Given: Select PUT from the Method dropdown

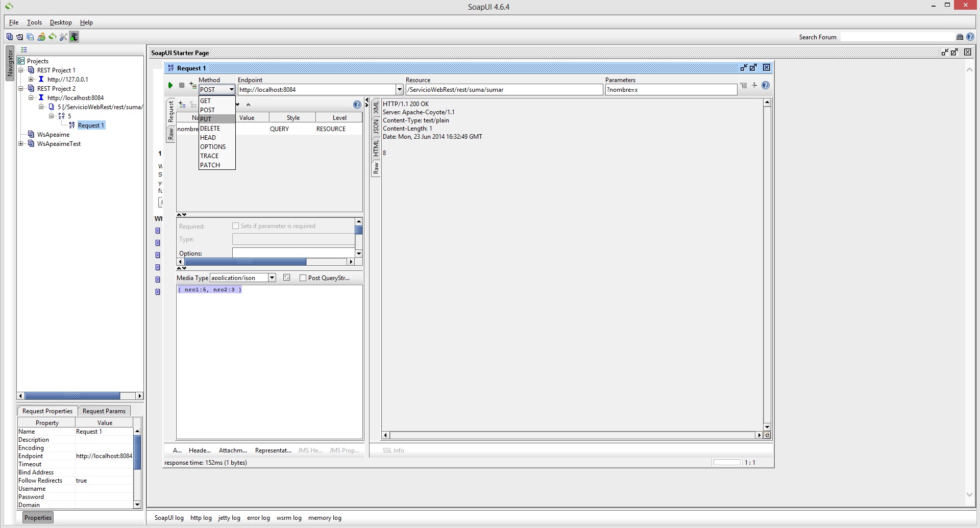Looking at the screenshot, I should point(207,119).
